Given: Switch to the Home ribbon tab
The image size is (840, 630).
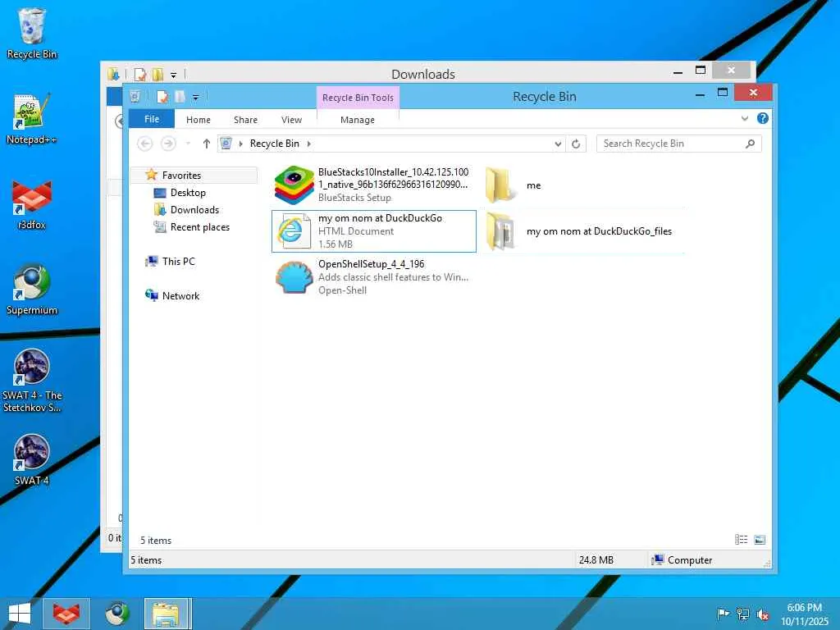Looking at the screenshot, I should coord(199,120).
